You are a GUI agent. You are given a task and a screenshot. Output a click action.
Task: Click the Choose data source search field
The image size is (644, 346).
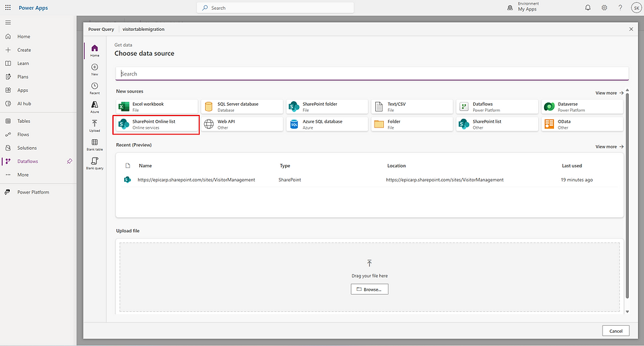tap(372, 74)
